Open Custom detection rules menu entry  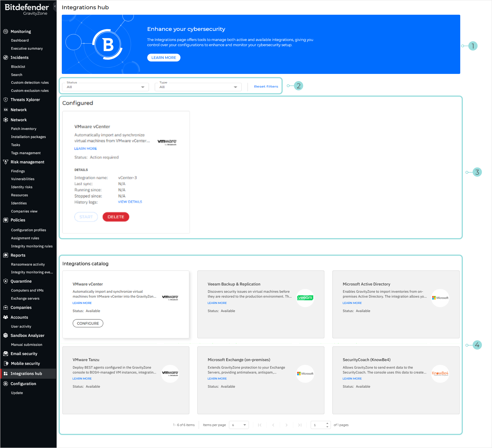point(30,82)
